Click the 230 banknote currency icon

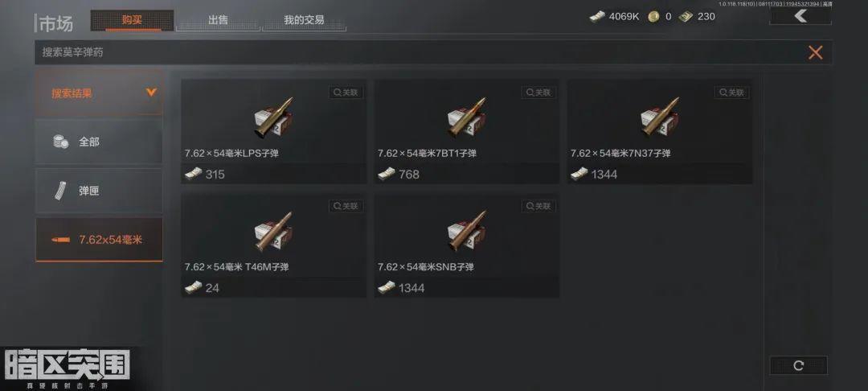pyautogui.click(x=686, y=17)
